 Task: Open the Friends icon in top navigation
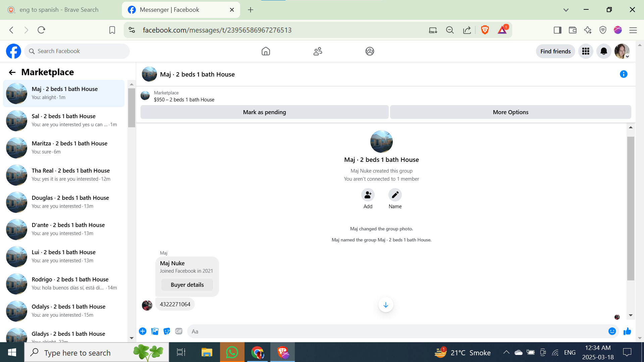(x=318, y=51)
